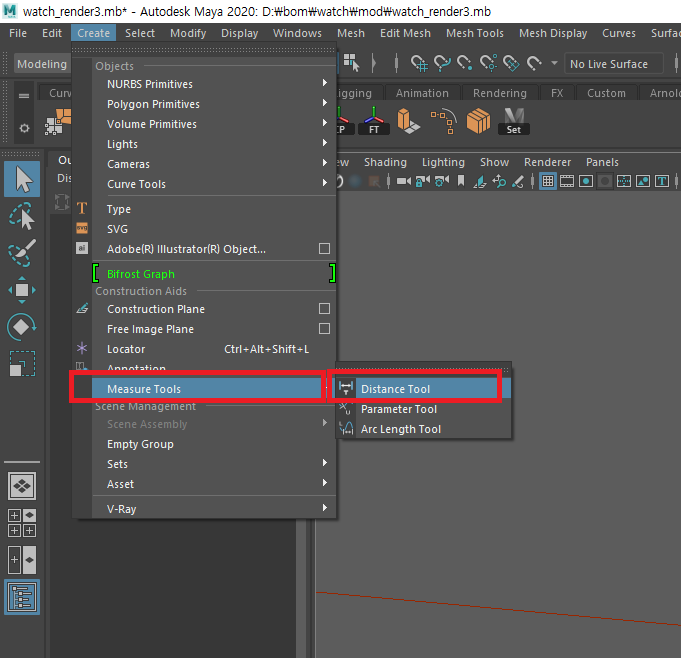The width and height of the screenshot is (681, 658).
Task: Click Bifrost Graph menu entry
Action: tap(214, 274)
